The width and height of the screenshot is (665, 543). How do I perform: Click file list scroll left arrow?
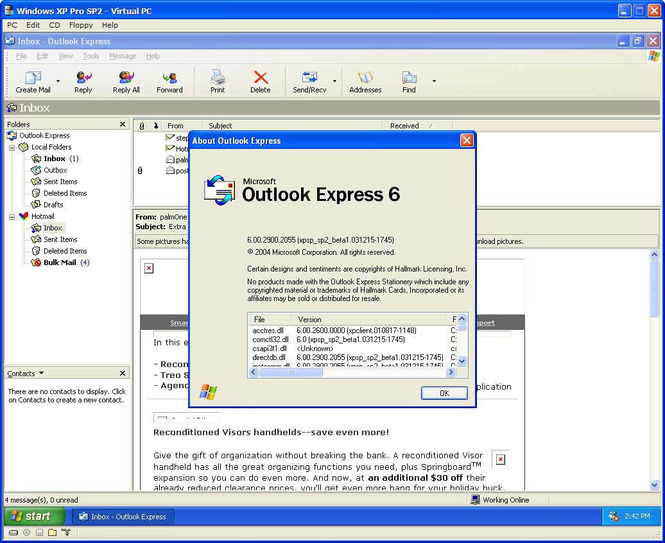253,372
